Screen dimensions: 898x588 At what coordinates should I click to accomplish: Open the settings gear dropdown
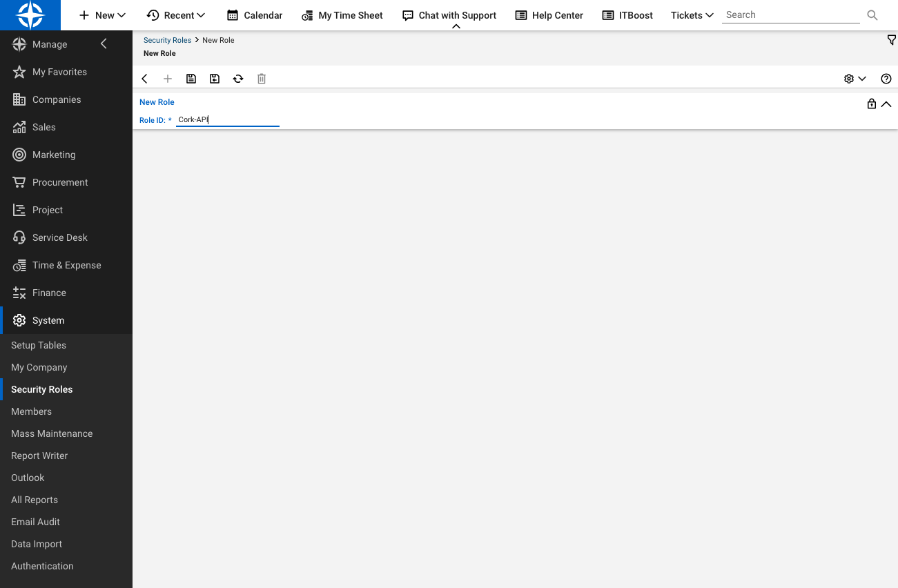pyautogui.click(x=855, y=79)
